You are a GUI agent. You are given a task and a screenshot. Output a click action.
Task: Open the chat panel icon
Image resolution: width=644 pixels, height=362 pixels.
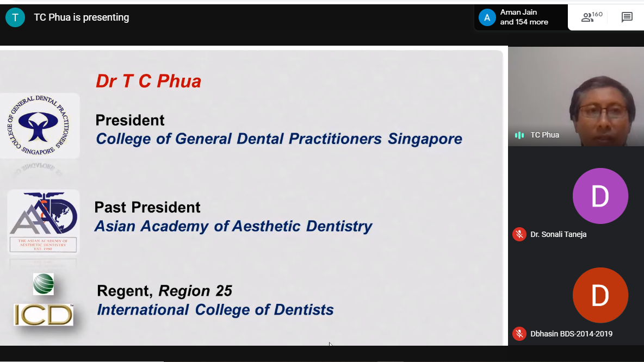[627, 17]
